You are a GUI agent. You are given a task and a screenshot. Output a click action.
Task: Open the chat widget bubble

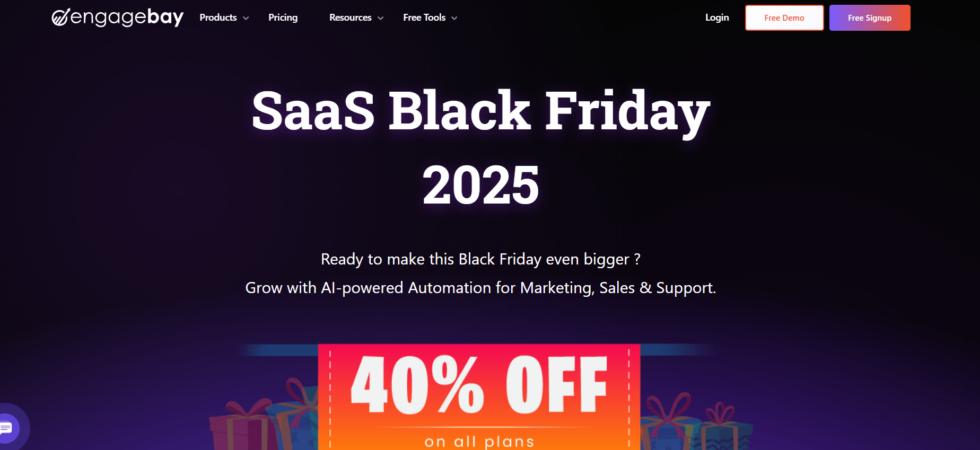(x=7, y=427)
